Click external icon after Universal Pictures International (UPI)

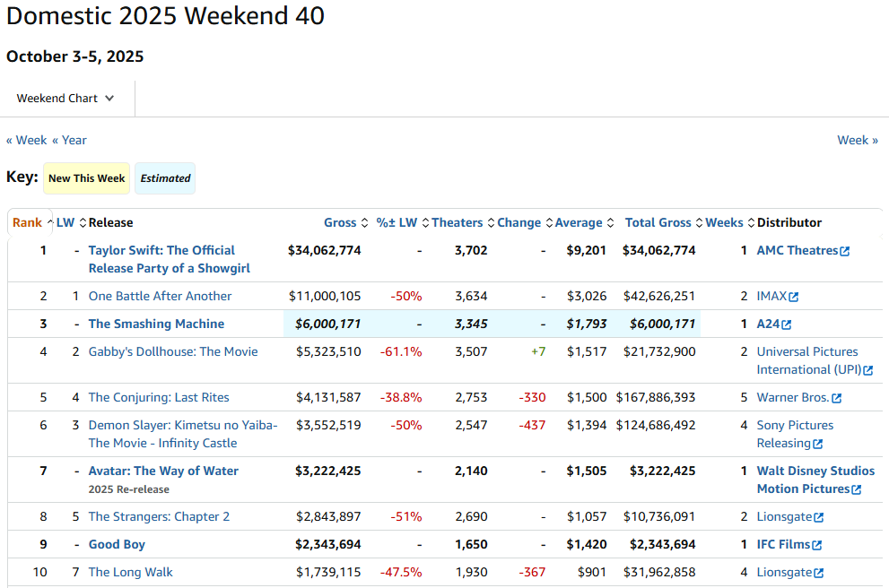pos(868,370)
